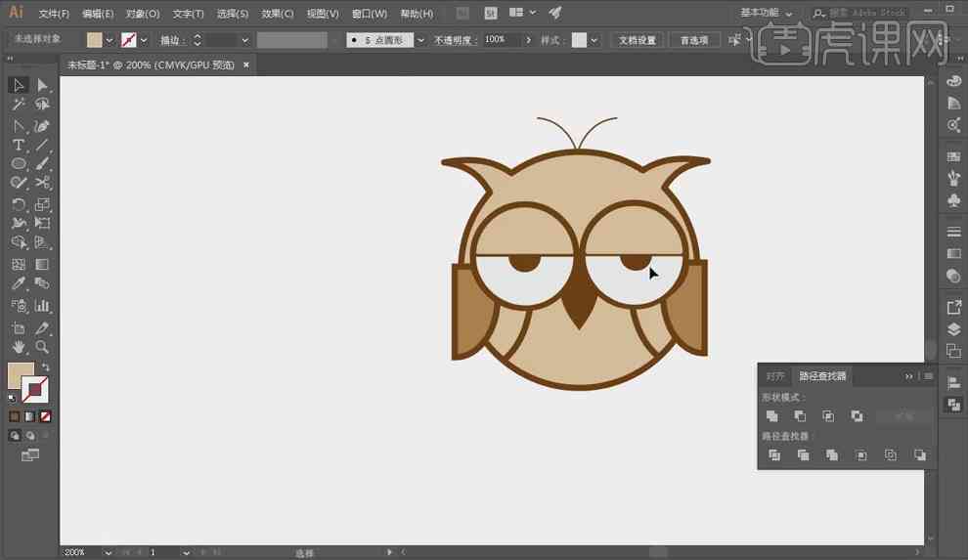
Task: Set paint mode to None
Action: pos(45,417)
